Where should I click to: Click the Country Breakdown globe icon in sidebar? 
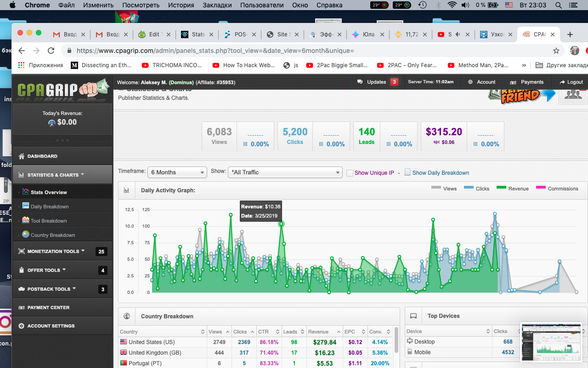26,235
